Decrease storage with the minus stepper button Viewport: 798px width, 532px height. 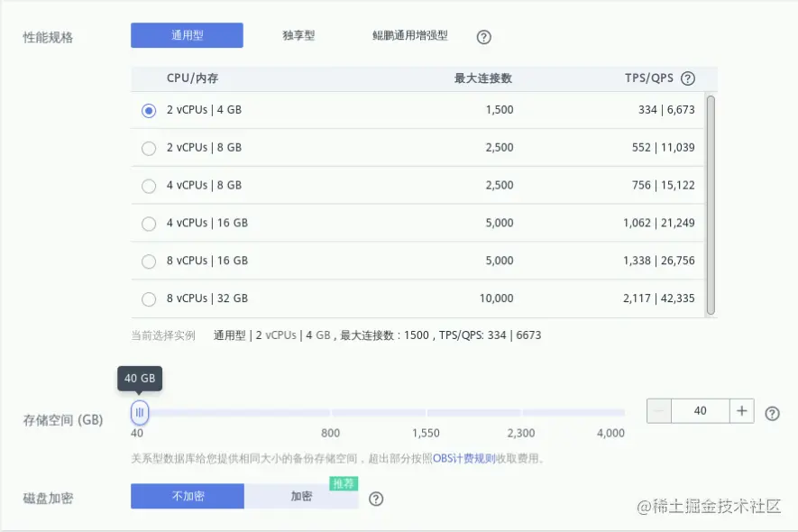click(659, 411)
